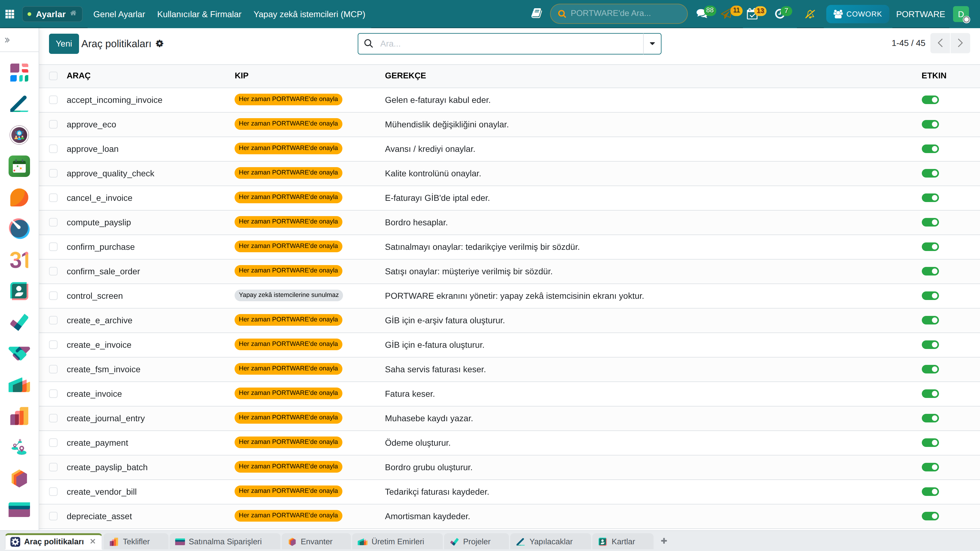Viewport: 980px width, 551px height.
Task: Toggle the Etkin switch for accept_incoming_invoice
Action: 930,99
